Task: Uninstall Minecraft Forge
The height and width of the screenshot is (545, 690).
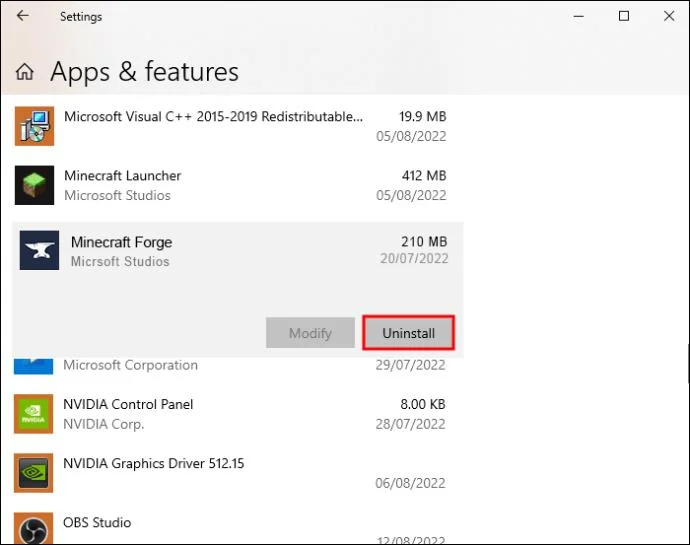Action: 408,333
